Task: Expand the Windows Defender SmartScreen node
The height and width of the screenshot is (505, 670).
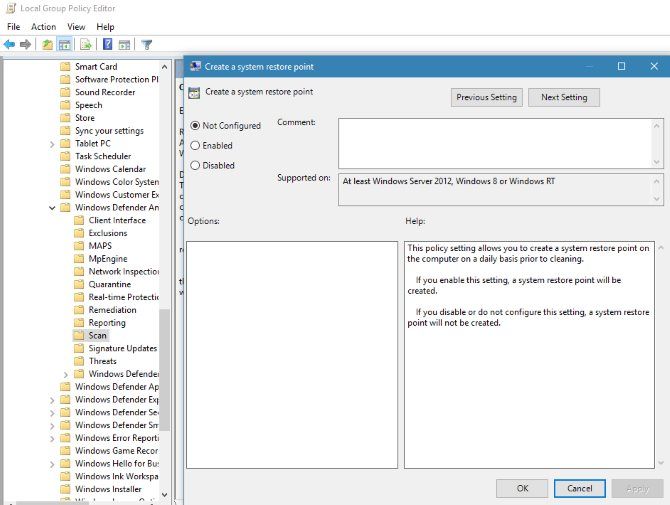Action: click(52, 426)
